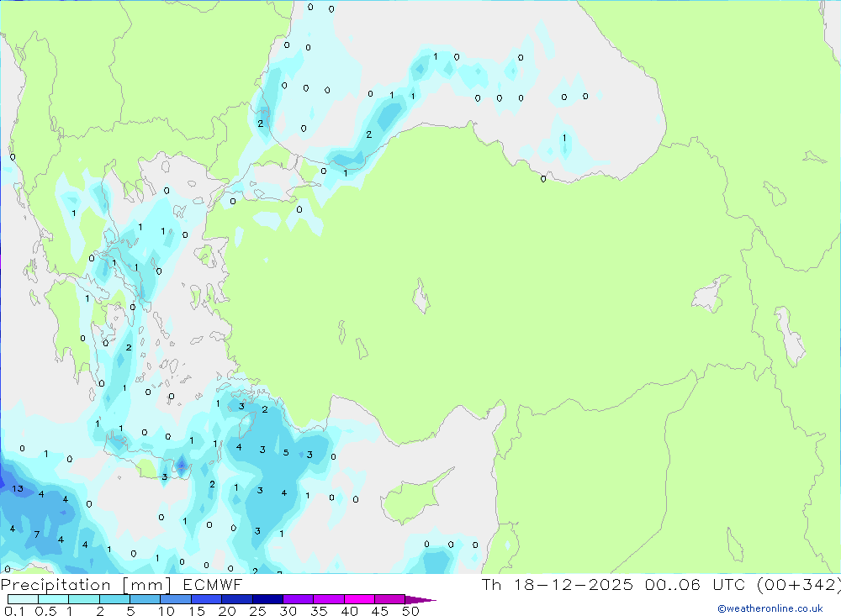The width and height of the screenshot is (841, 616).
Task: Click the legend scale label "45"
Action: coord(380,611)
